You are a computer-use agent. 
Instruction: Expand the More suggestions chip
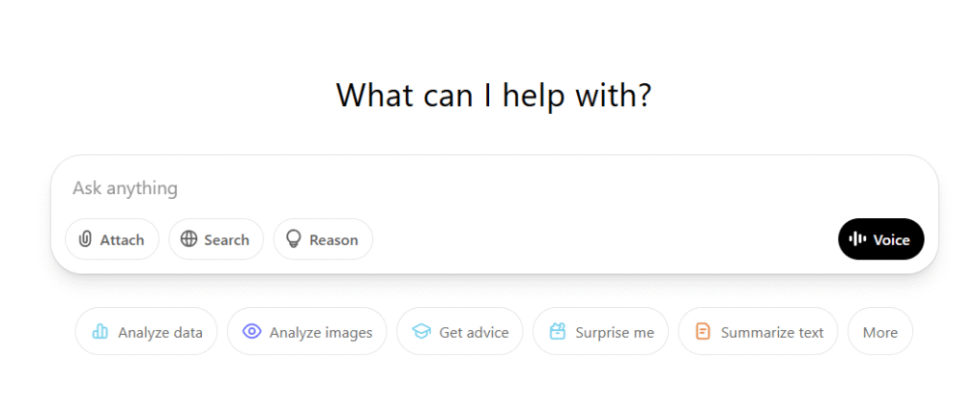click(x=880, y=331)
